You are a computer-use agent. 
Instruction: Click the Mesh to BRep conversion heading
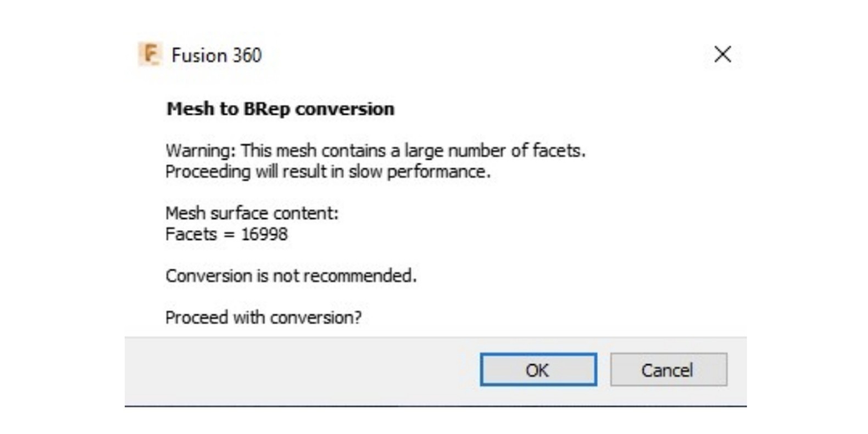(x=280, y=108)
